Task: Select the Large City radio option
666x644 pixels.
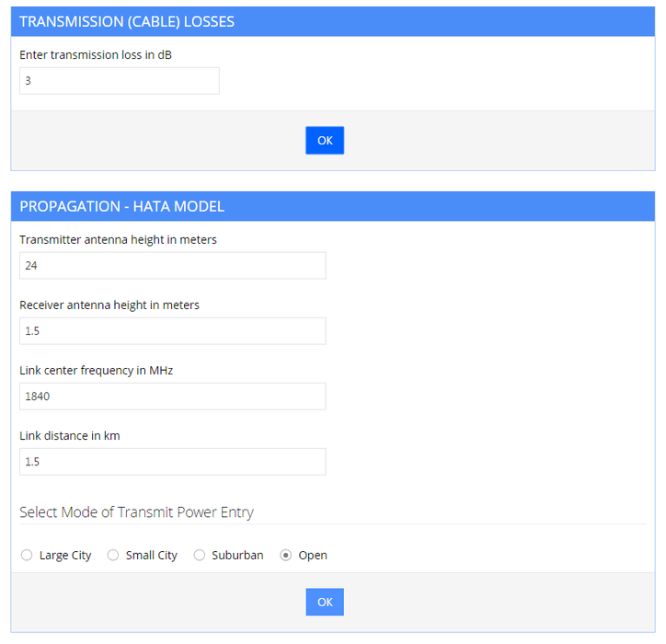Action: (x=27, y=556)
